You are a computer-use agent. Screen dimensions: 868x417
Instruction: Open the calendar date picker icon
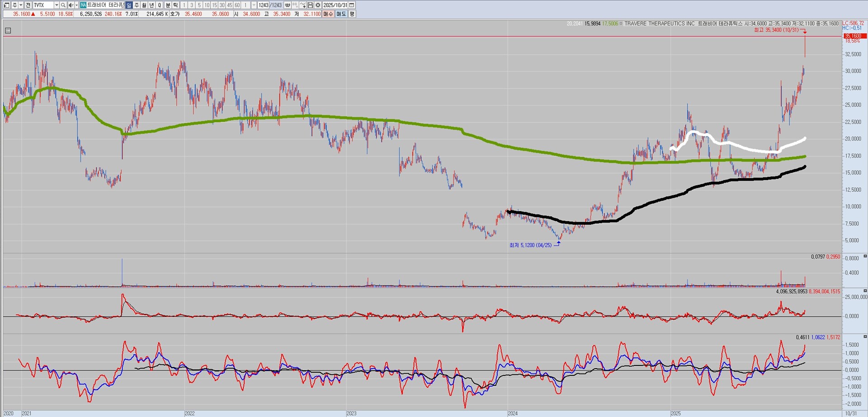[x=352, y=5]
